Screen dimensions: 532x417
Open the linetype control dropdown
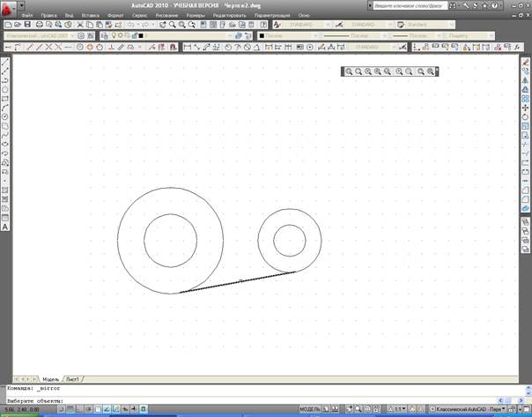[384, 35]
